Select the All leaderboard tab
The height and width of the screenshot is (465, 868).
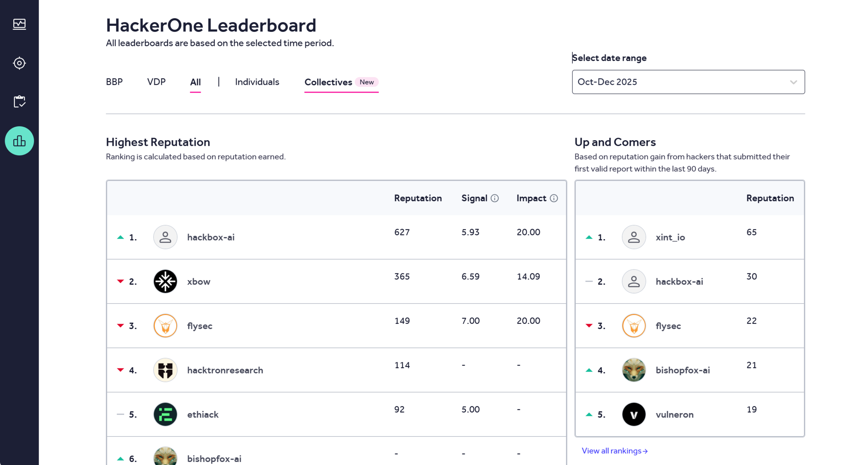coord(195,82)
